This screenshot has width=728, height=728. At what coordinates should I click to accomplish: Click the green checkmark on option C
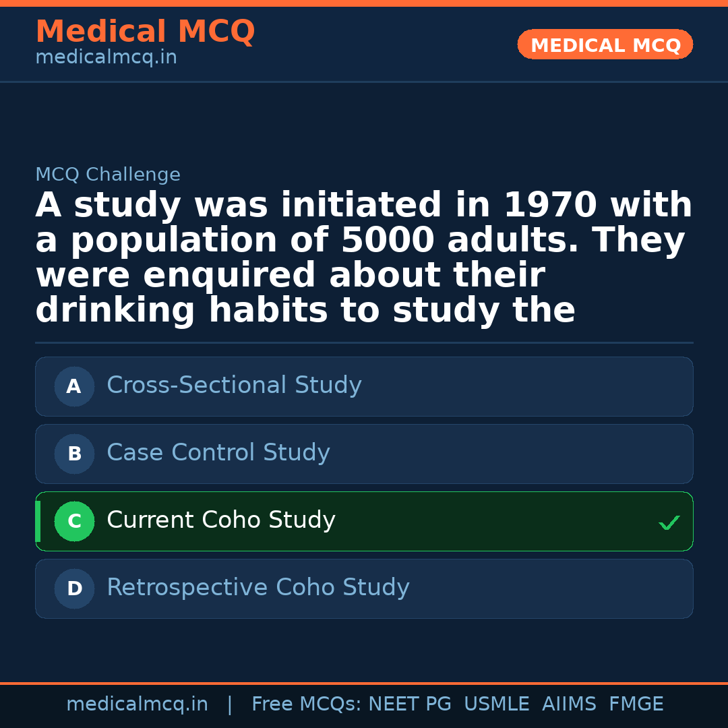coord(669,522)
